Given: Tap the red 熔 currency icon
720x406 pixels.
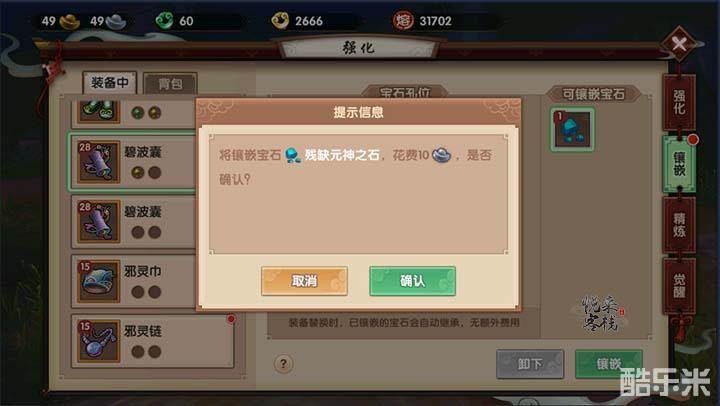Looking at the screenshot, I should tap(402, 21).
